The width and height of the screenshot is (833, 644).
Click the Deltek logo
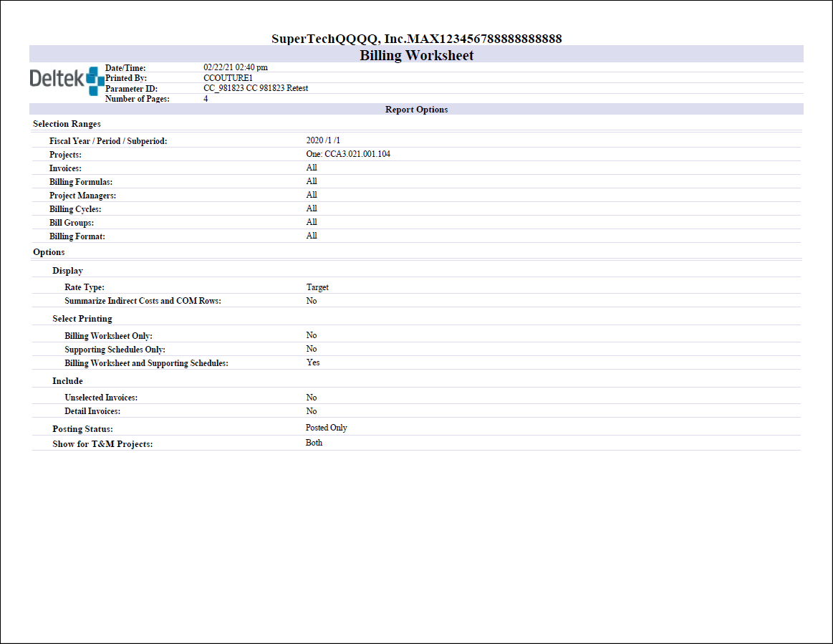click(66, 80)
